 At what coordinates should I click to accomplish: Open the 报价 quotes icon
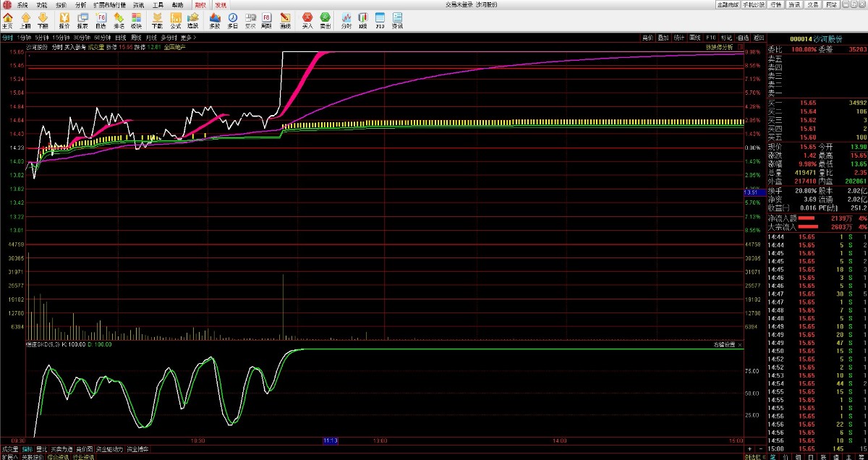coord(64,20)
